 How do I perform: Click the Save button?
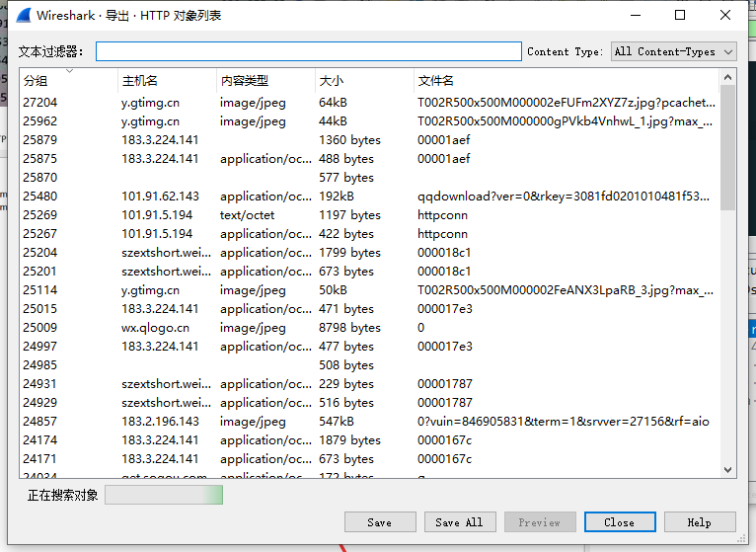(380, 522)
